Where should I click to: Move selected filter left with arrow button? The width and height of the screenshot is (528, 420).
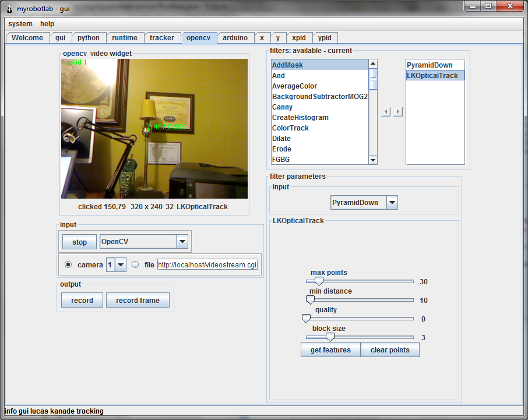(x=386, y=112)
